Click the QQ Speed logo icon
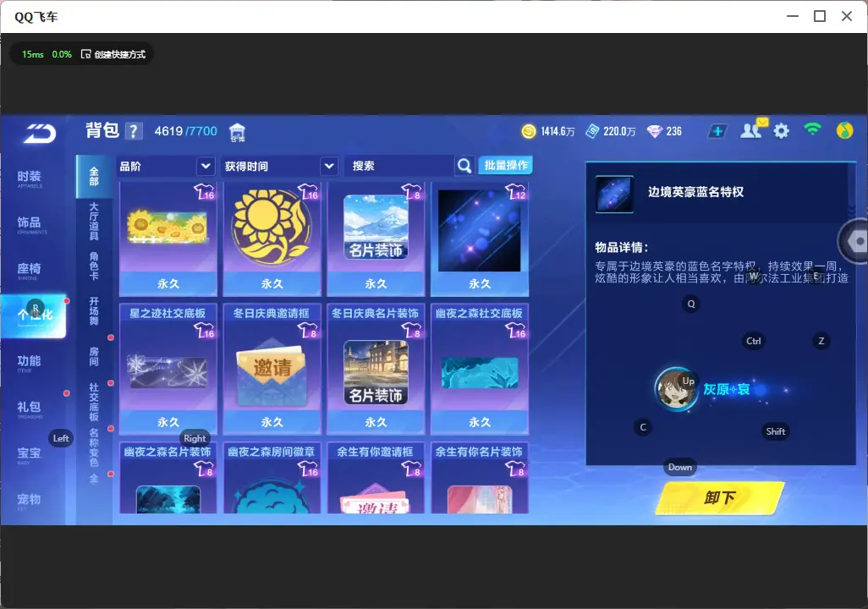 (x=39, y=133)
